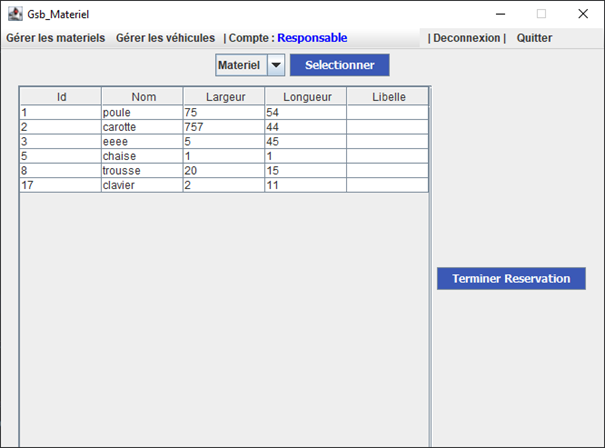Open the Gérer les véhicules menu
The height and width of the screenshot is (448, 605).
165,38
